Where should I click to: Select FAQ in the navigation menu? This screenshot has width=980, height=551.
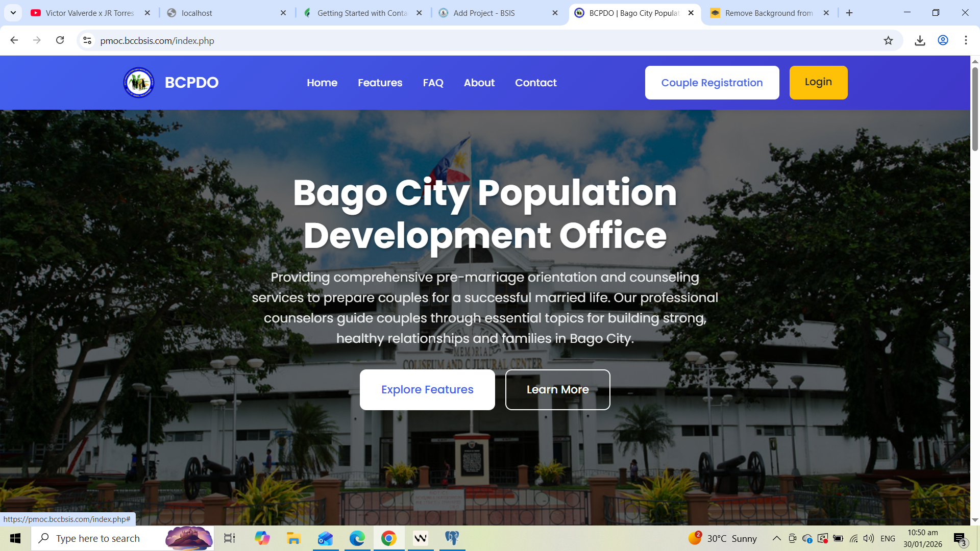433,82
